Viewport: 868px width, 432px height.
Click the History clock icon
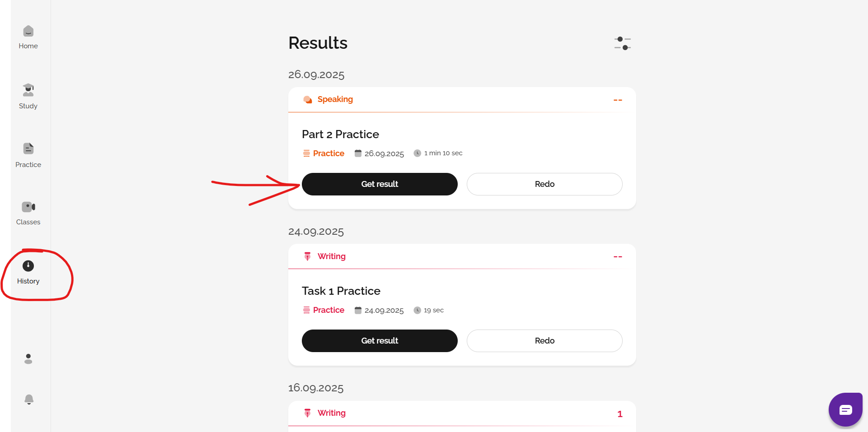pyautogui.click(x=28, y=266)
